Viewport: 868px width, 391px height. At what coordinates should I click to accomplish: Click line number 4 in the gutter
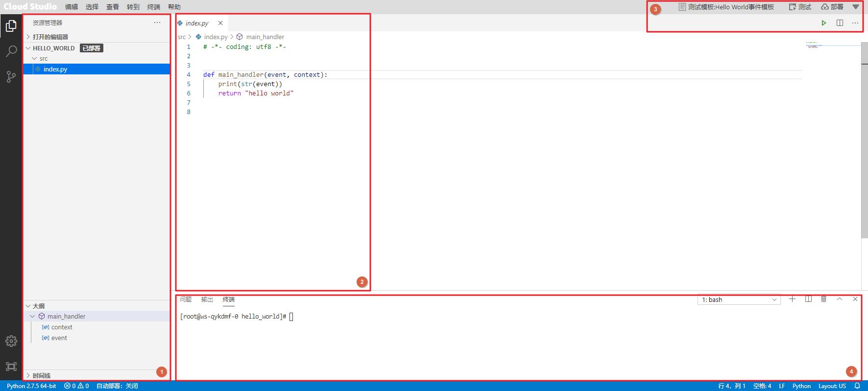[x=189, y=74]
